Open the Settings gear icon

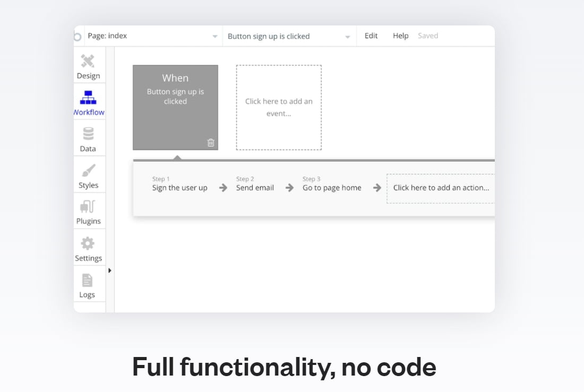88,243
